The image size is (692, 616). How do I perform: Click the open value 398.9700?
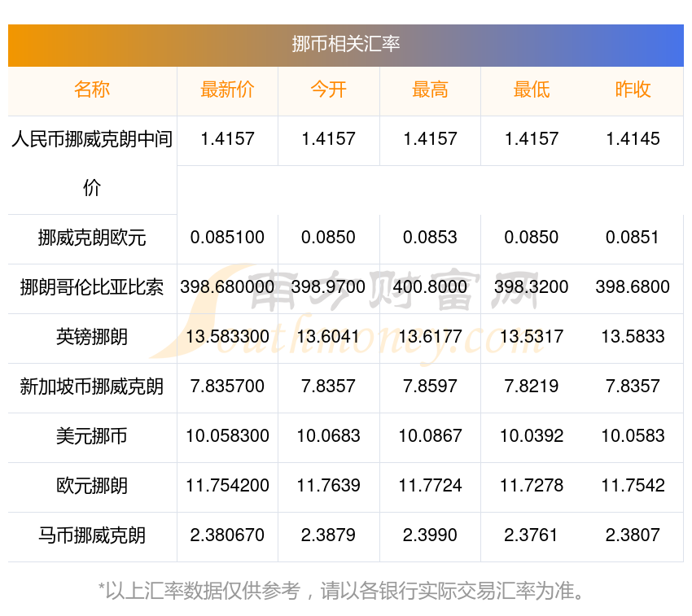[x=328, y=286]
